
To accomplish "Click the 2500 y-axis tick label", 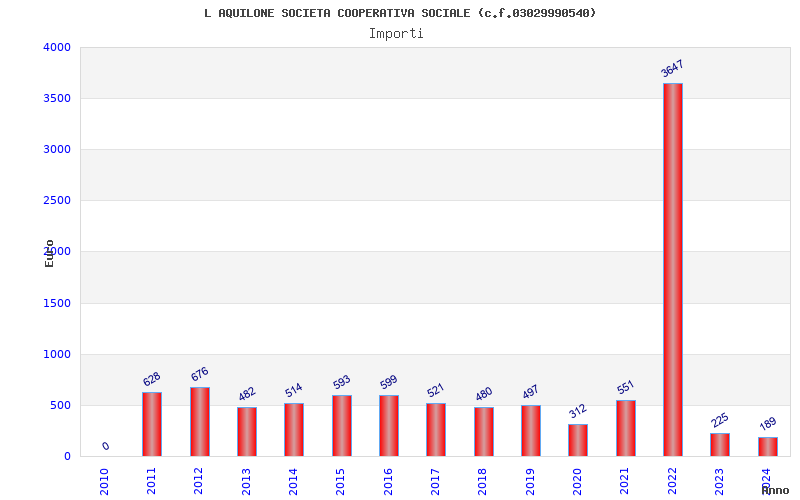I will click(x=57, y=201).
